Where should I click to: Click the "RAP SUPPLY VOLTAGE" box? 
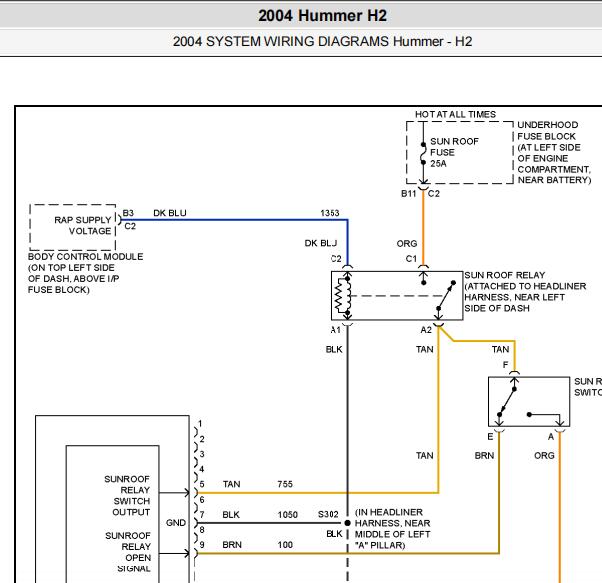click(73, 227)
